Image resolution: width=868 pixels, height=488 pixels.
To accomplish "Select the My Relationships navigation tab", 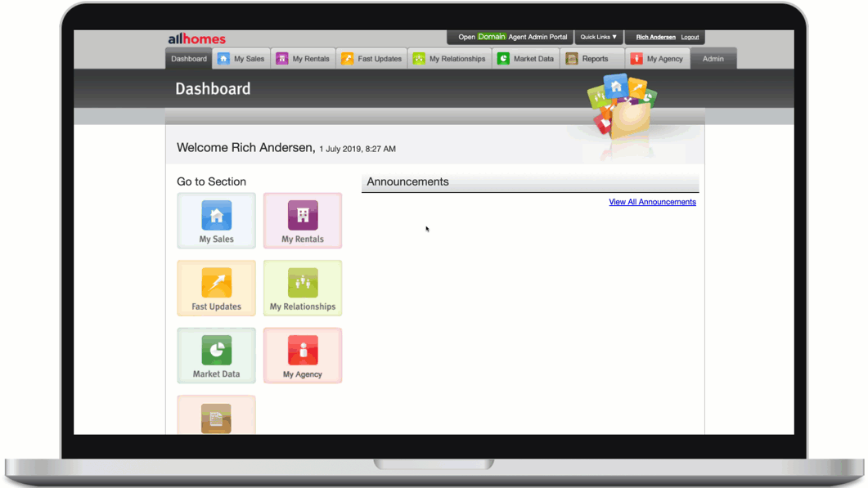I will pos(449,59).
